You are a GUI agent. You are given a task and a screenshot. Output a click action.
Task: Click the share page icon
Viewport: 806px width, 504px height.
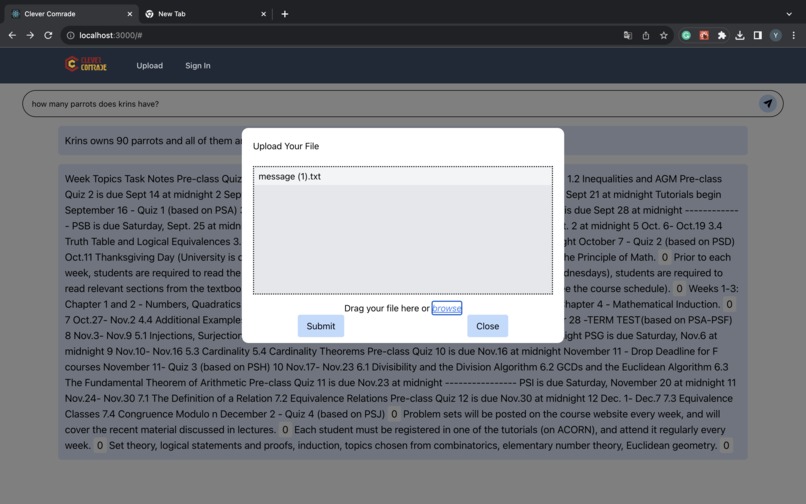click(x=646, y=35)
